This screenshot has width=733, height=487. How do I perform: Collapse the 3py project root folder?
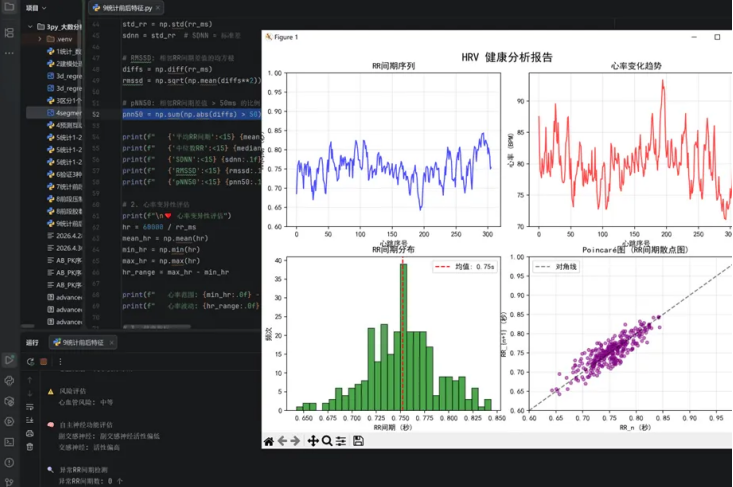point(30,27)
